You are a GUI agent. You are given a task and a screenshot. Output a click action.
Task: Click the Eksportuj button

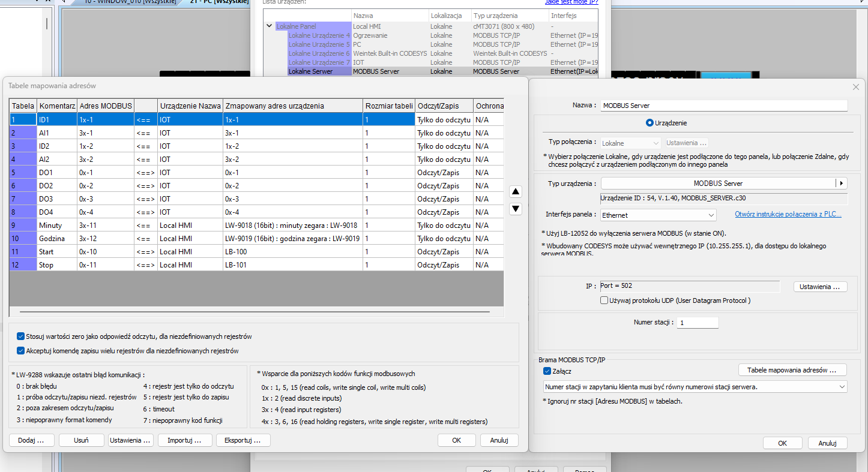(243, 440)
